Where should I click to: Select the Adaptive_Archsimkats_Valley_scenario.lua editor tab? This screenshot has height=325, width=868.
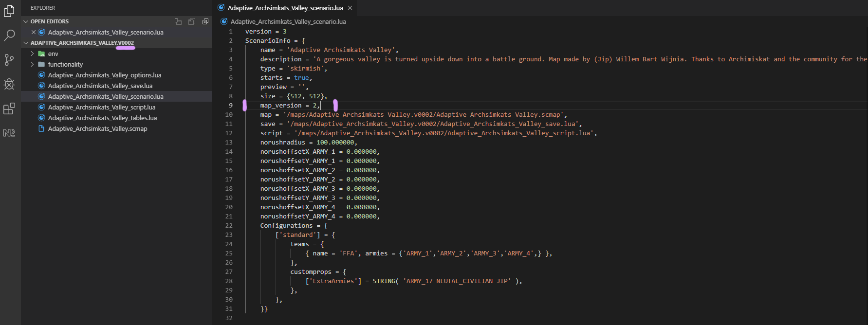[285, 8]
